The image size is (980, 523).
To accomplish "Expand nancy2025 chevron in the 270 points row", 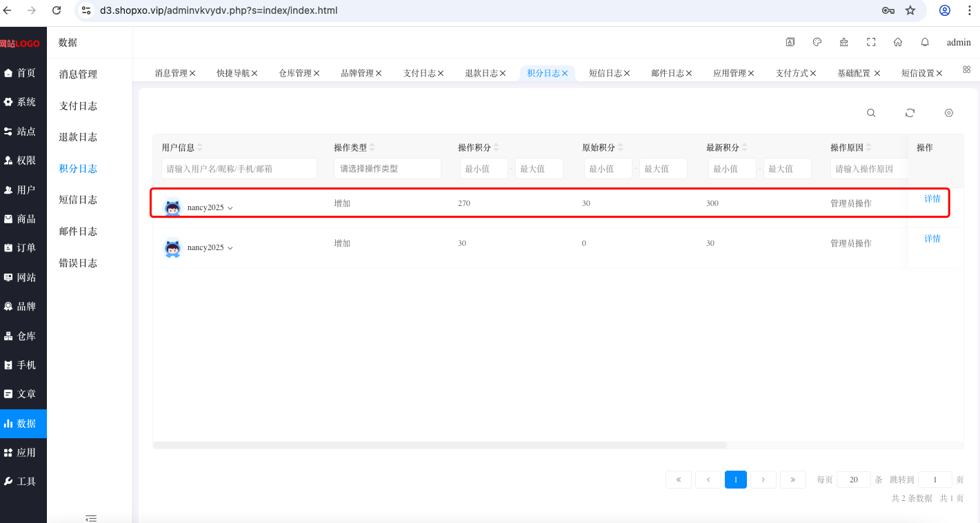I will coord(230,208).
